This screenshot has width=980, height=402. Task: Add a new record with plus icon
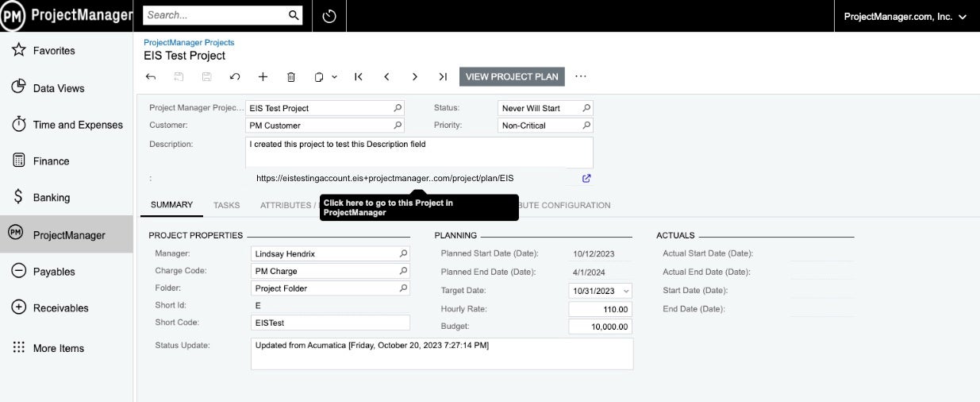[263, 77]
